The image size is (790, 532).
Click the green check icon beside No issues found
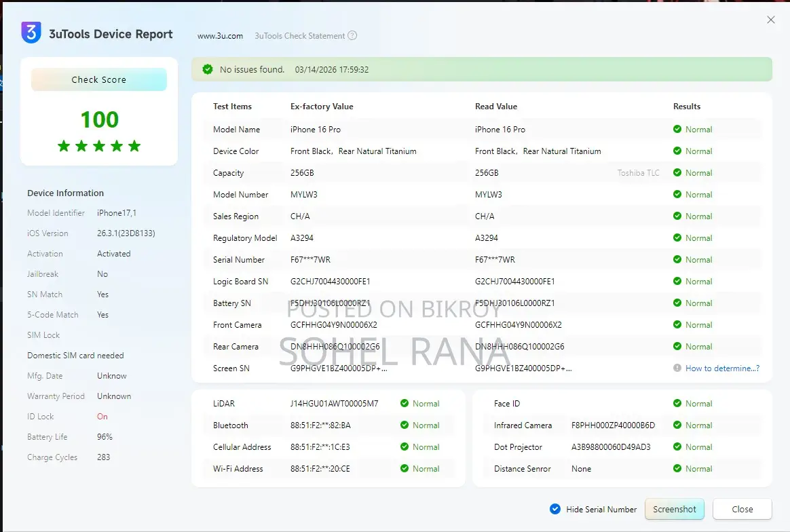(x=208, y=69)
